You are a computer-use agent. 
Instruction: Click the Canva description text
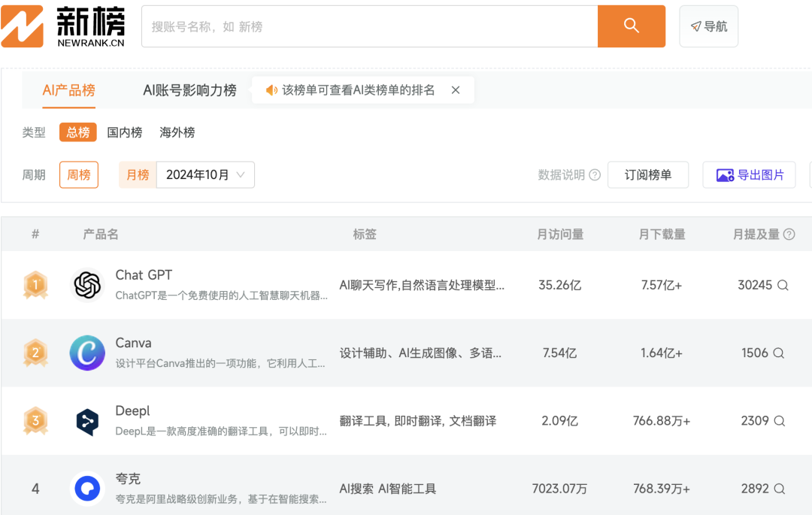pyautogui.click(x=220, y=364)
